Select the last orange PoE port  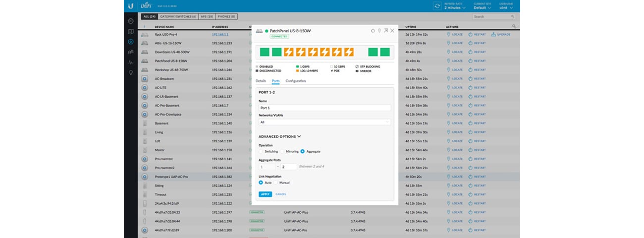click(349, 52)
